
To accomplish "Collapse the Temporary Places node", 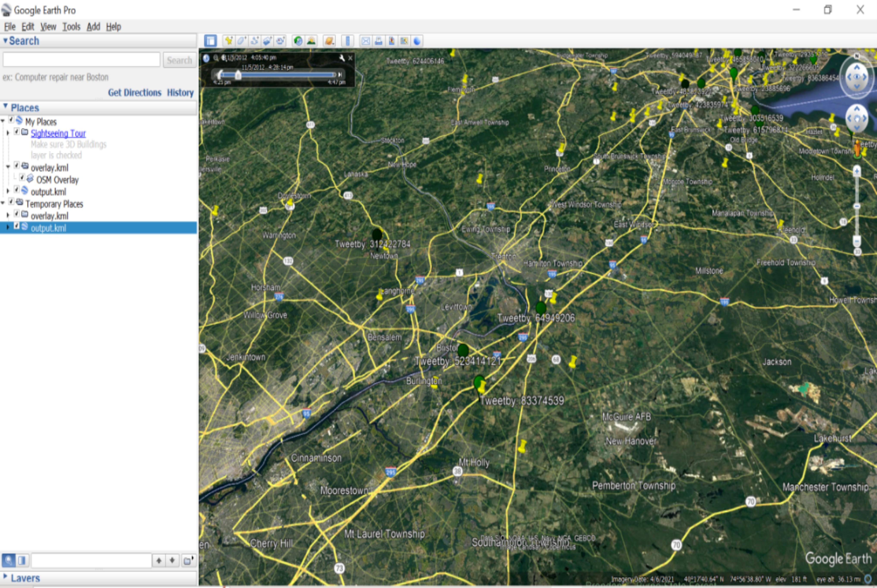I will (x=3, y=203).
